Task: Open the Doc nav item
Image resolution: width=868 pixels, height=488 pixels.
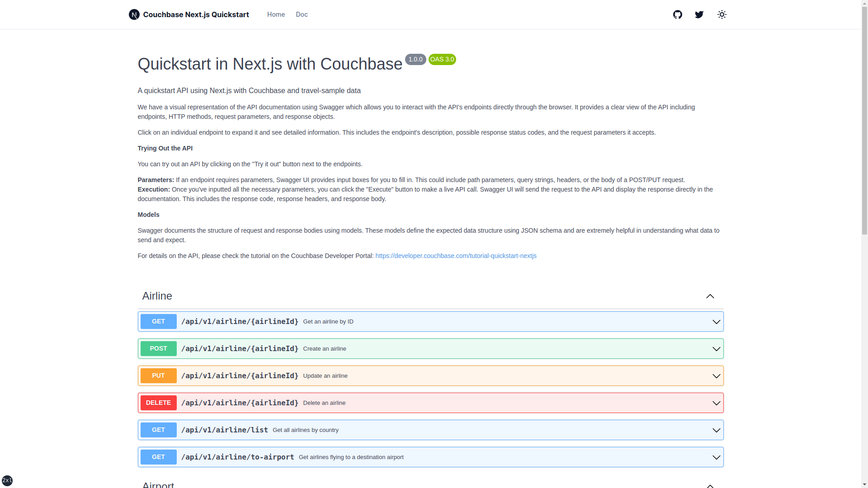Action: (302, 14)
